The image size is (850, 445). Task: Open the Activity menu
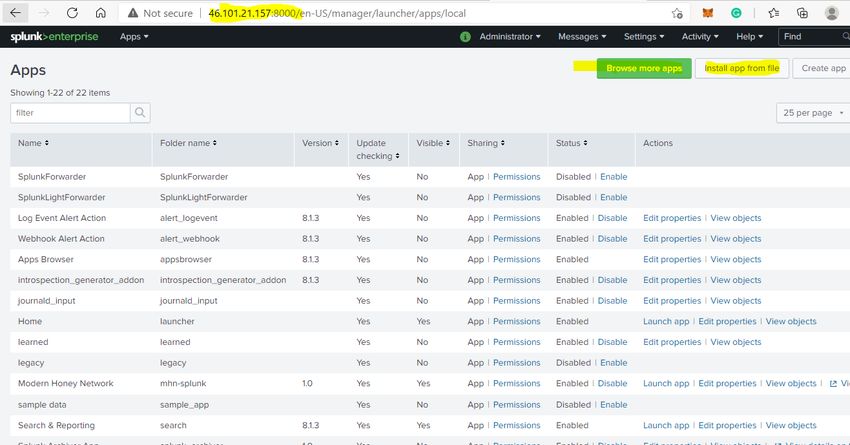point(700,36)
